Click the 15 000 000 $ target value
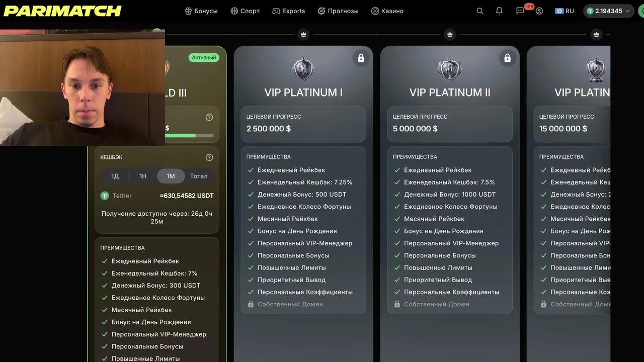Viewport: 644px width, 362px height. (x=563, y=129)
